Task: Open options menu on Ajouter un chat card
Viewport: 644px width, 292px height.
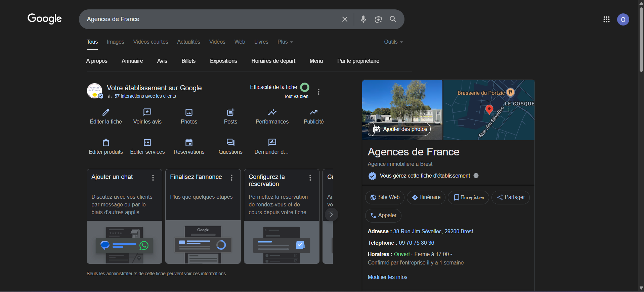Action: [x=153, y=178]
